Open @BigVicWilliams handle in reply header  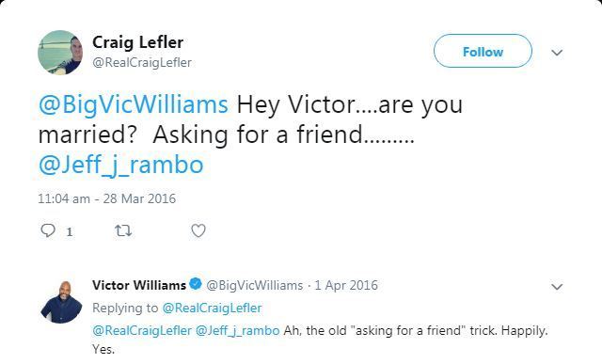pos(255,285)
